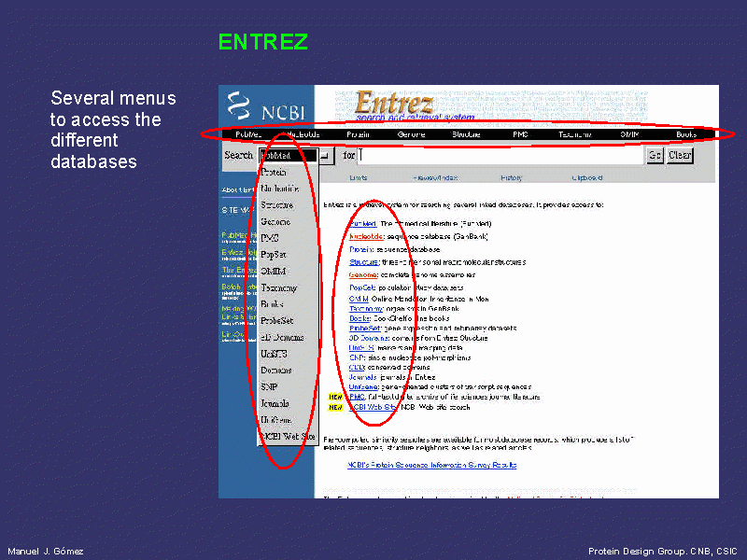Click the NCBI logo in the page header
Screen dimensions: 747x560
point(266,105)
